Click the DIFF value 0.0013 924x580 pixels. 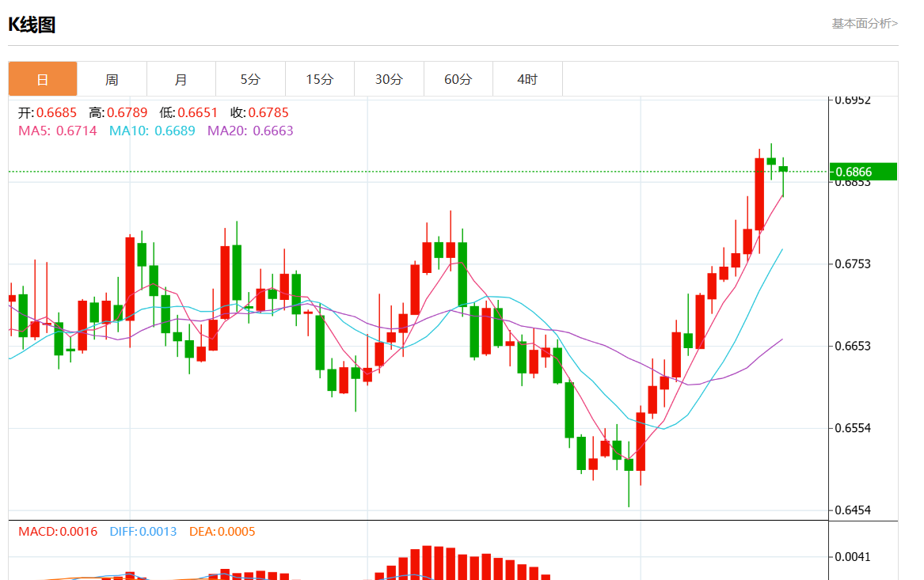[158, 532]
